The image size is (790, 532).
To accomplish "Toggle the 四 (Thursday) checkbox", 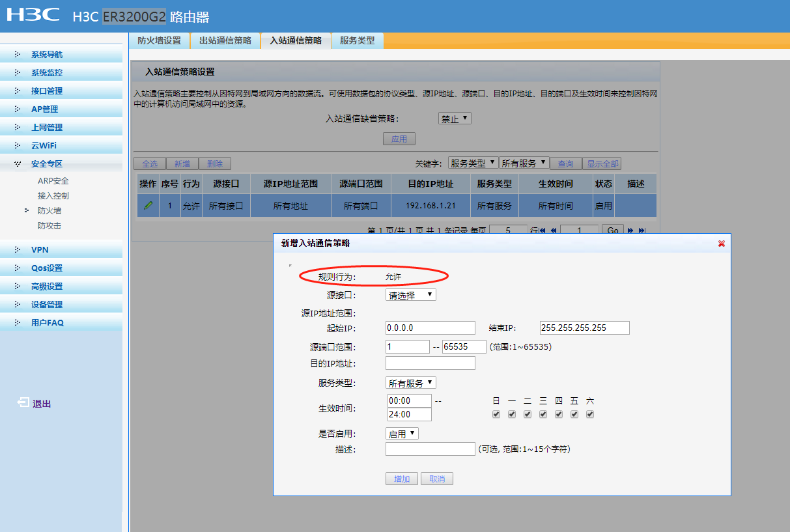I will (559, 414).
